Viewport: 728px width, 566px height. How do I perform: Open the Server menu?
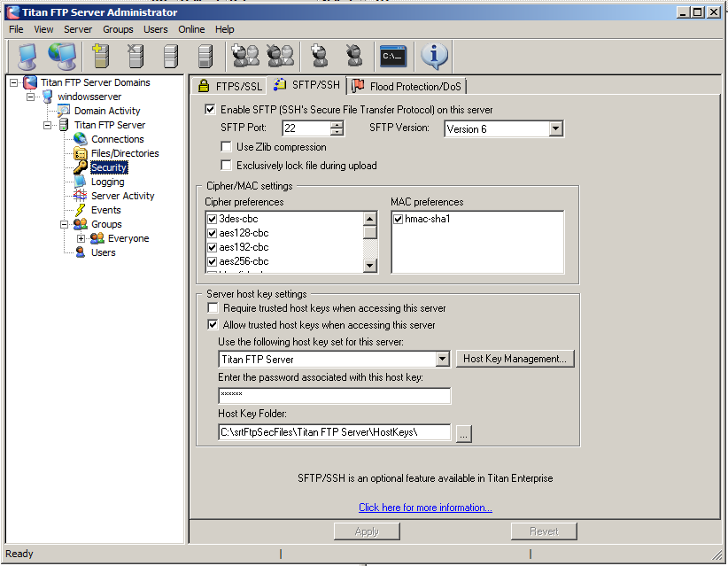78,29
